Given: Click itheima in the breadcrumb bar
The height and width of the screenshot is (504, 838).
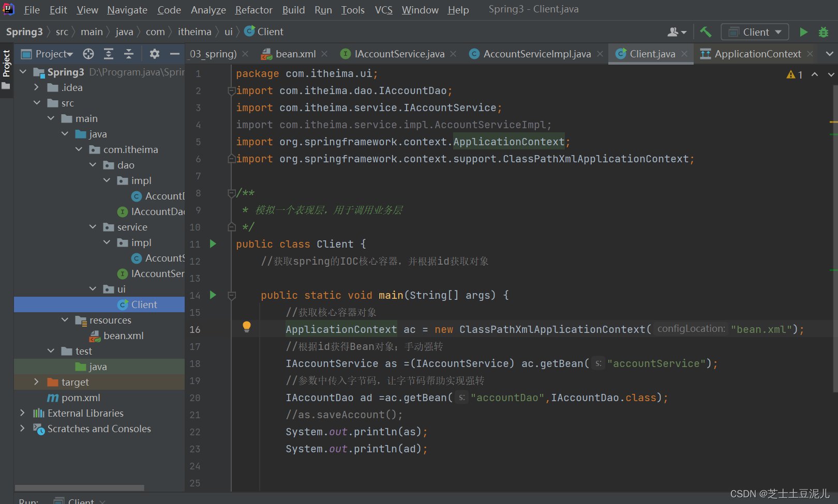Looking at the screenshot, I should 194,32.
